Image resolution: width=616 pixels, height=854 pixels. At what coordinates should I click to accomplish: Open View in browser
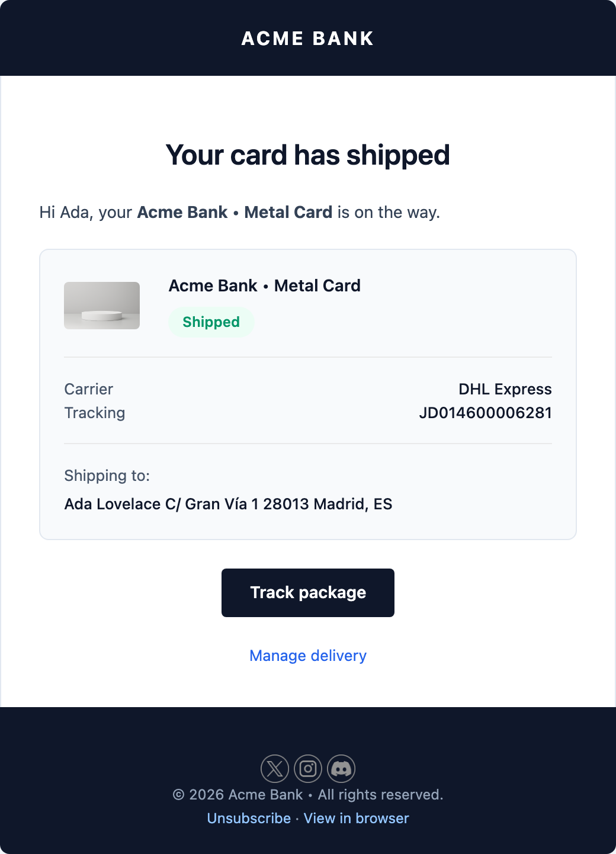(x=356, y=818)
